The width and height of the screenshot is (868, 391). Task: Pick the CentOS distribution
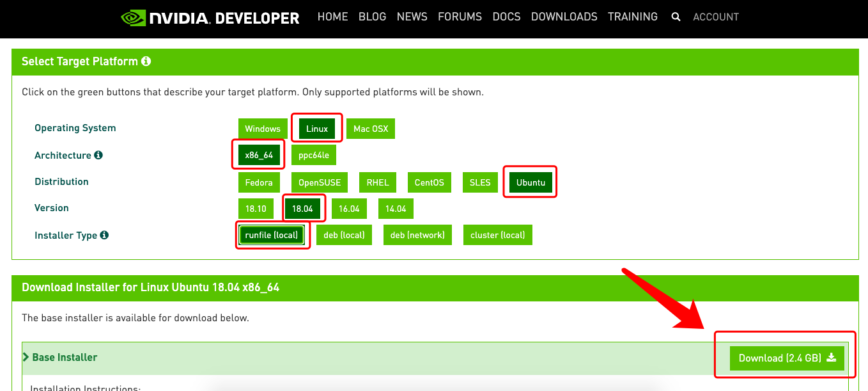pyautogui.click(x=430, y=182)
